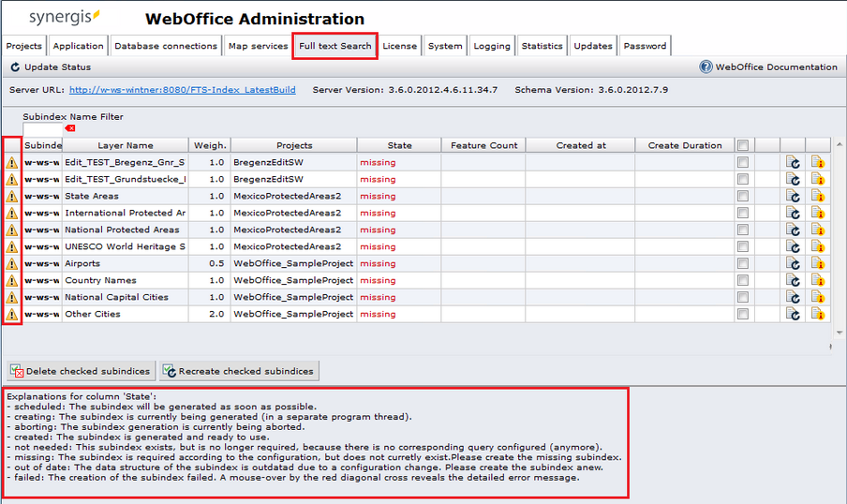Clear the Subindex Name Filter with red X
847x504 pixels.
pos(70,128)
